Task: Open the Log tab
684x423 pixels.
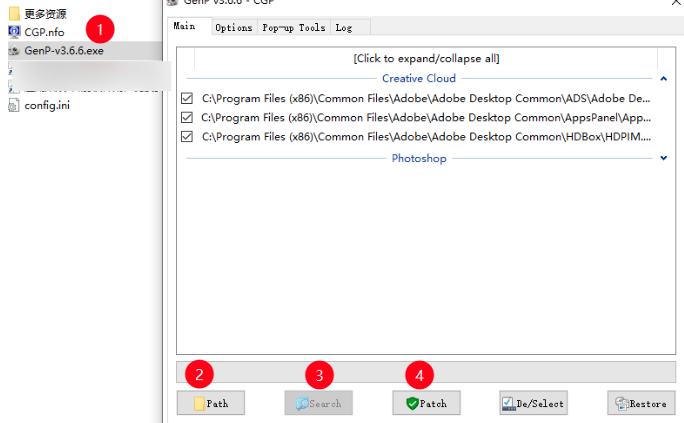Action: pyautogui.click(x=344, y=27)
